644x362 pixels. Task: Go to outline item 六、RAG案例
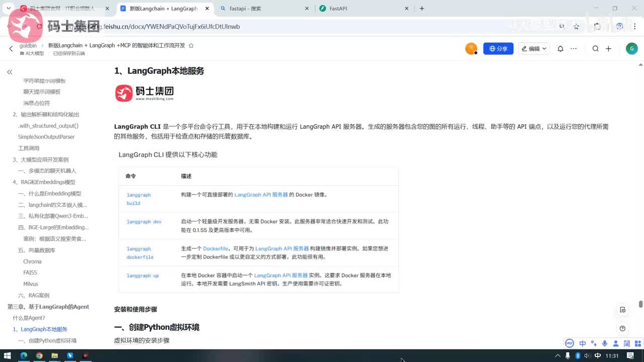pos(34,295)
